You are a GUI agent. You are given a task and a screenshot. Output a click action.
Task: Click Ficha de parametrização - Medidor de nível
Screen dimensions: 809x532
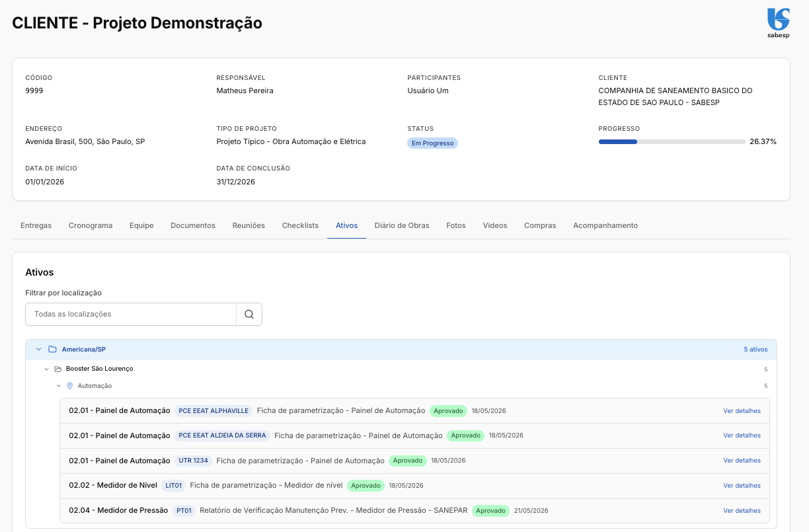(x=266, y=486)
